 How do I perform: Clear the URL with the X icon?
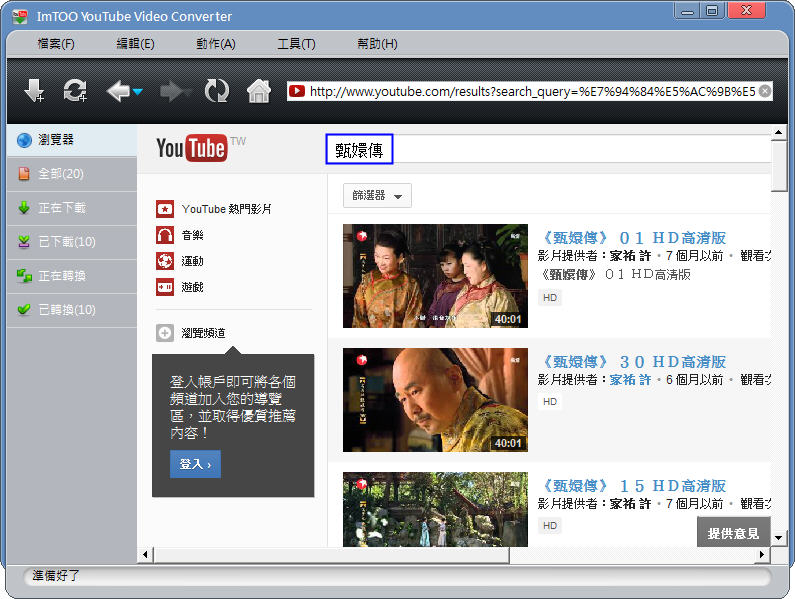(765, 91)
